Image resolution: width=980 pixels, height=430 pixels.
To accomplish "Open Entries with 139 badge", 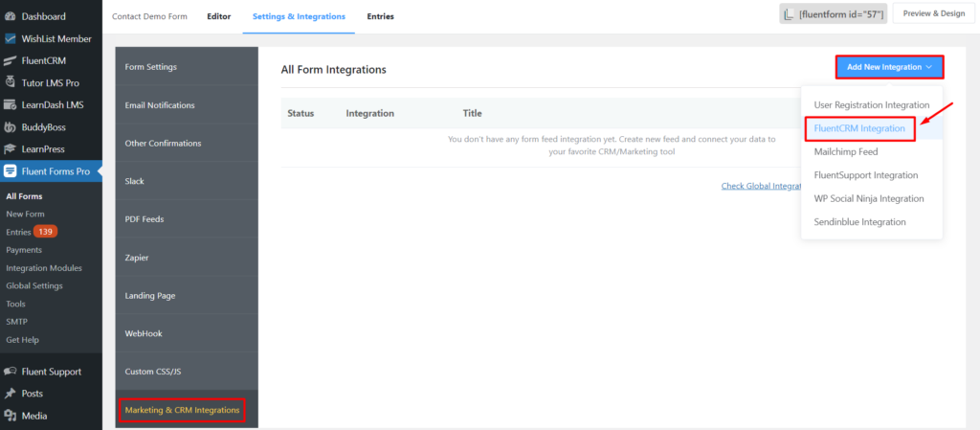I will point(32,232).
